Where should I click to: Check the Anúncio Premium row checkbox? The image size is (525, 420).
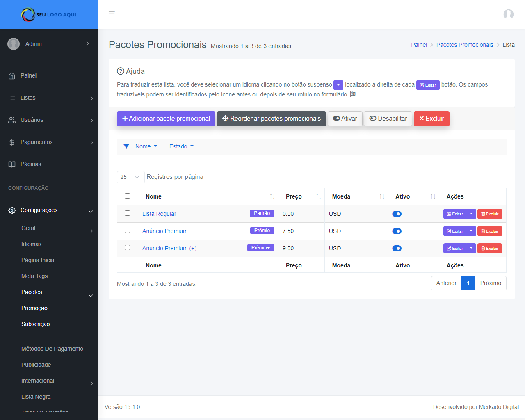pyautogui.click(x=127, y=231)
